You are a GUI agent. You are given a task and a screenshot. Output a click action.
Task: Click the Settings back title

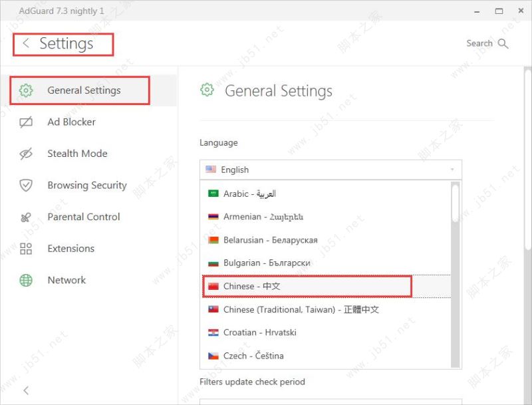66,44
